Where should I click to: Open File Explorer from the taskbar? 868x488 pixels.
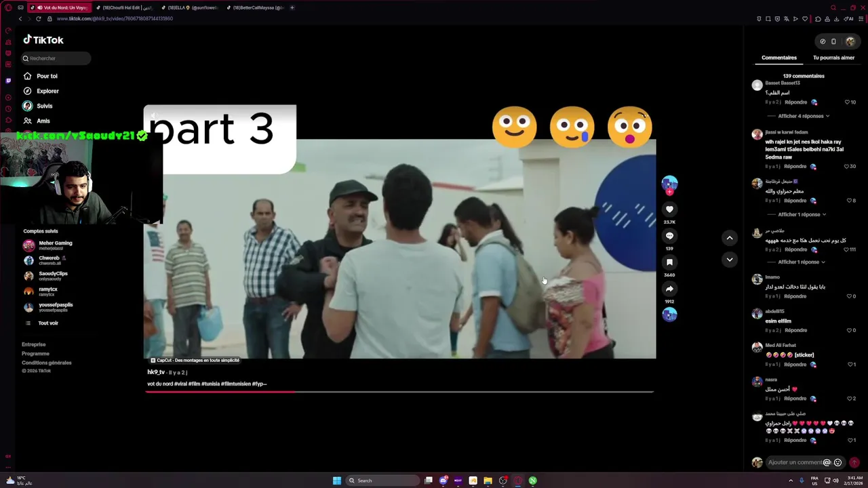click(488, 481)
